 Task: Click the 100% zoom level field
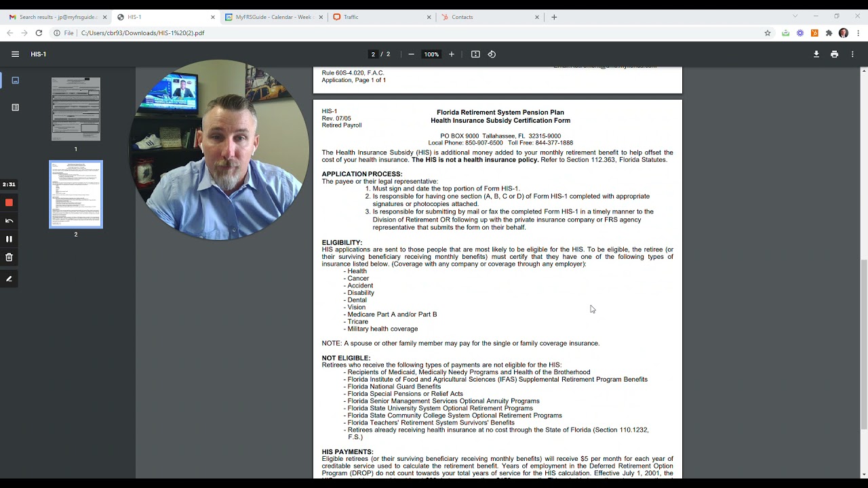coord(431,54)
